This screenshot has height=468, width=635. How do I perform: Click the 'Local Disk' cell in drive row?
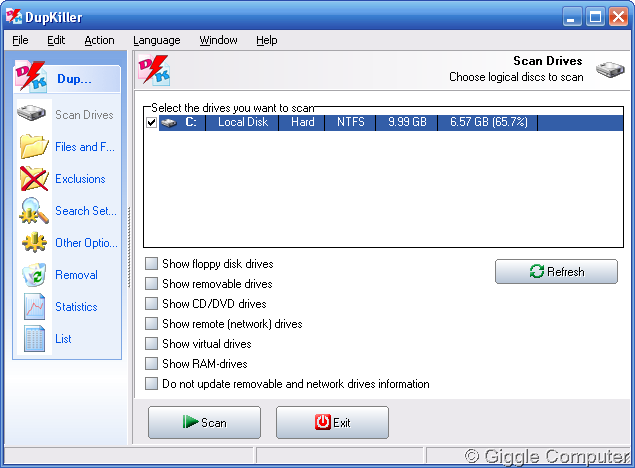click(243, 122)
